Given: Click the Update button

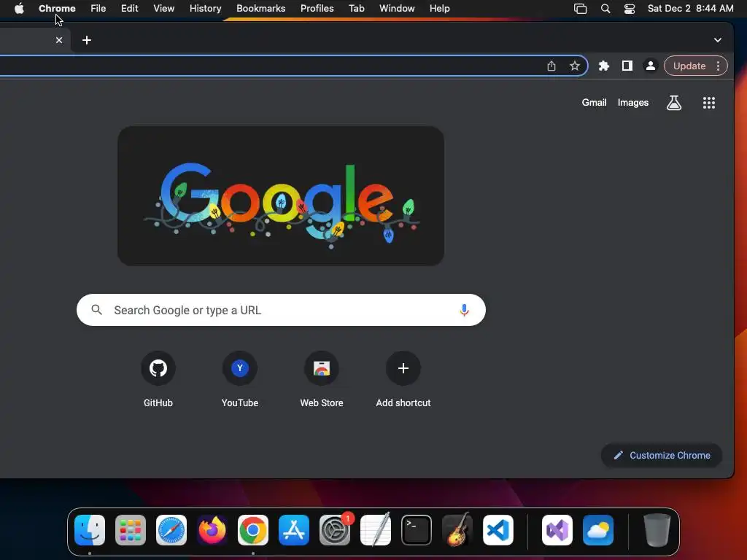Looking at the screenshot, I should (689, 66).
